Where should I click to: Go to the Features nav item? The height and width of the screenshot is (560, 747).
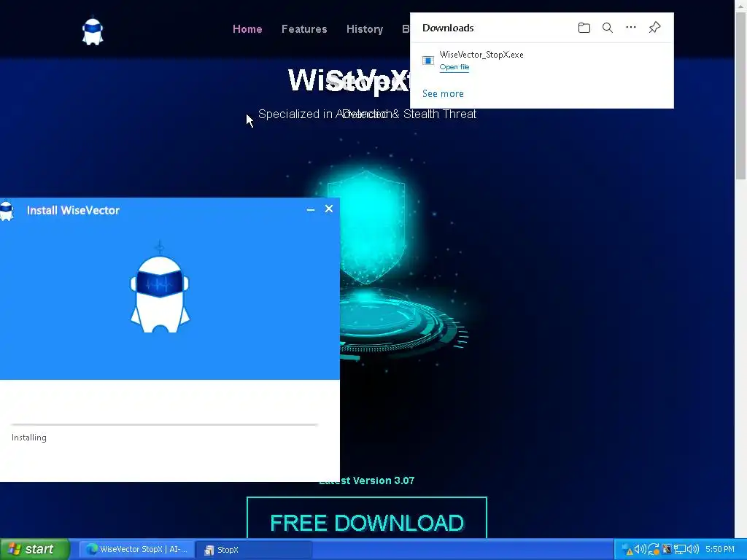click(304, 29)
